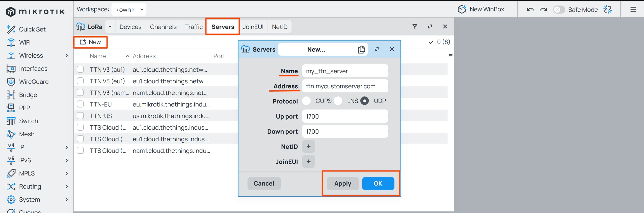Expand the IPv6 submenu

pos(67,160)
